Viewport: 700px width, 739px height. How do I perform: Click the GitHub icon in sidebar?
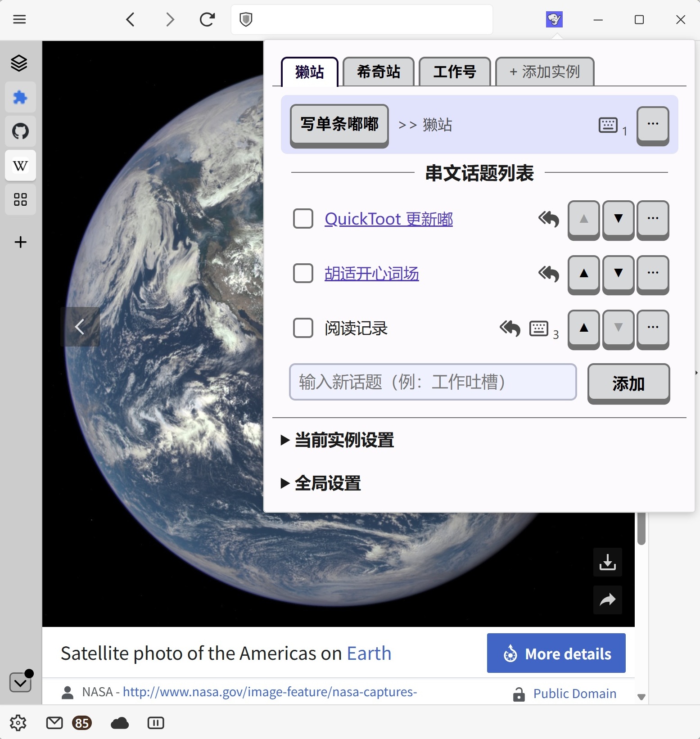20,131
